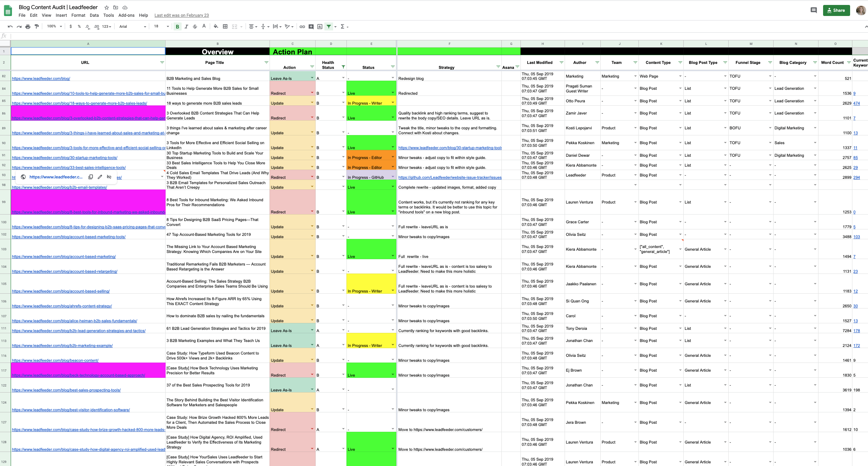Click the Insert link icon

(302, 27)
